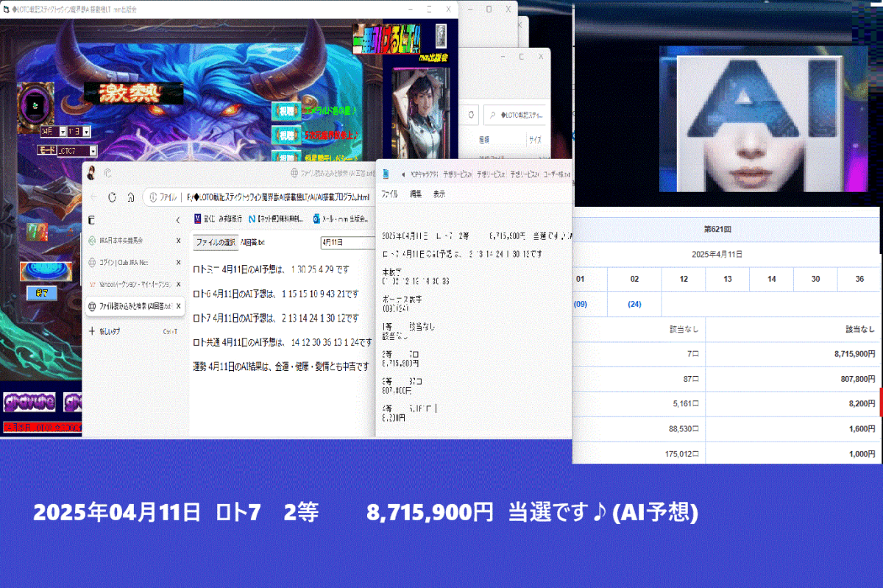Click bonus number (09) in results table
Screen dimensions: 883x588
[580, 304]
